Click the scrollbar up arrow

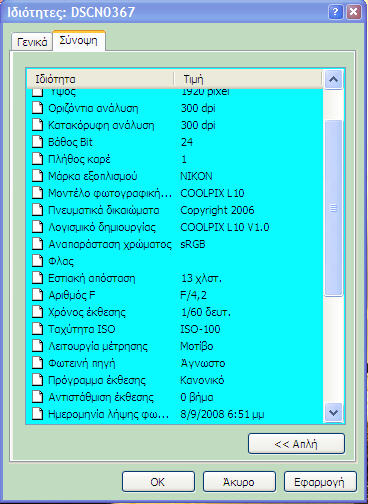333,79
